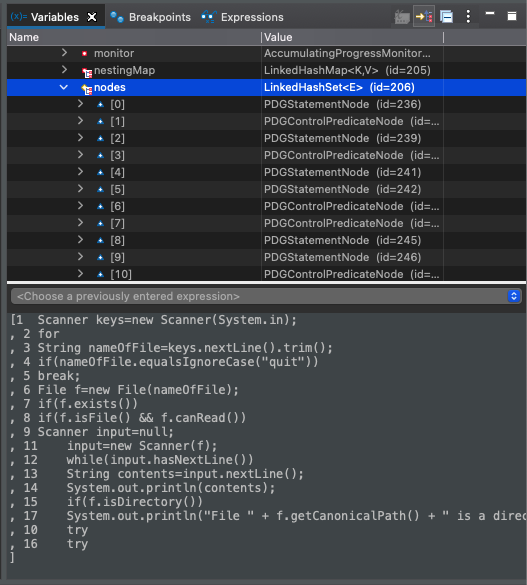Expand the [5] element

coord(80,188)
